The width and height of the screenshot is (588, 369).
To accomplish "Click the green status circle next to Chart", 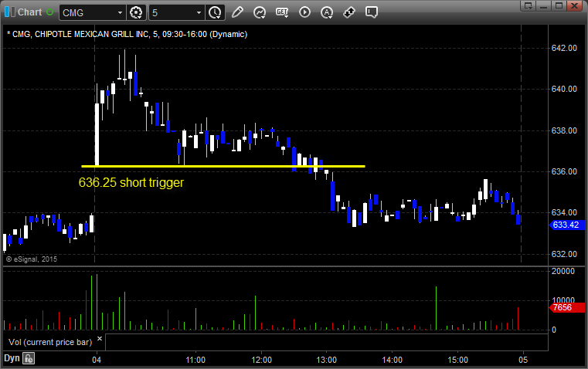I will pos(50,12).
